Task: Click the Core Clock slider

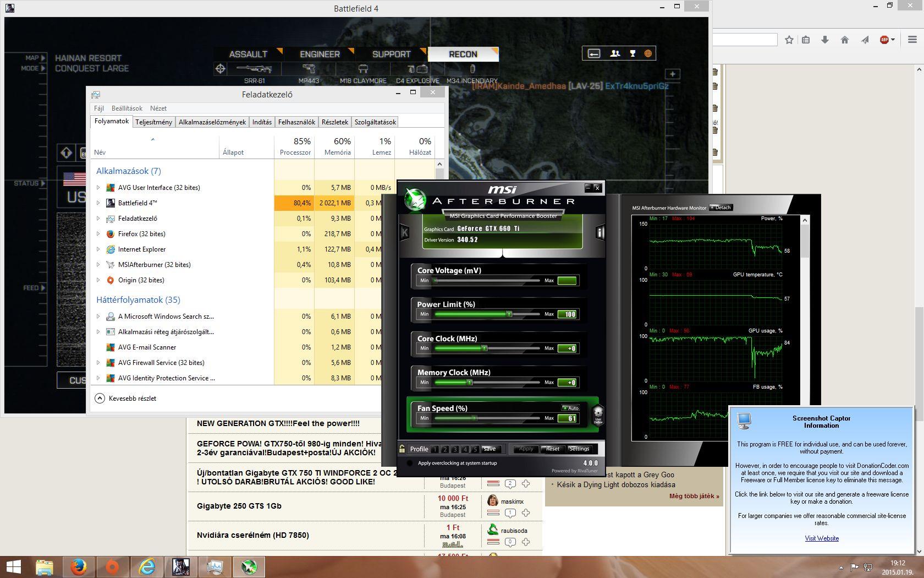Action: [487, 348]
